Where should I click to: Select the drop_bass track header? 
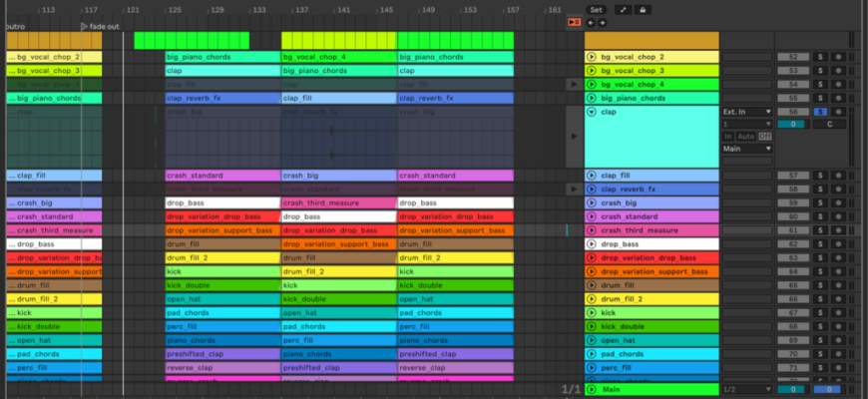click(649, 244)
